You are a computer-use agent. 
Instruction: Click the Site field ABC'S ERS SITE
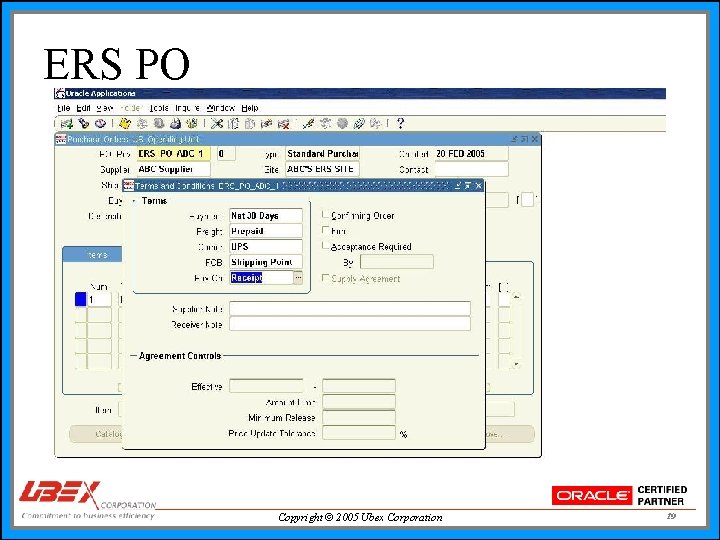click(322, 169)
